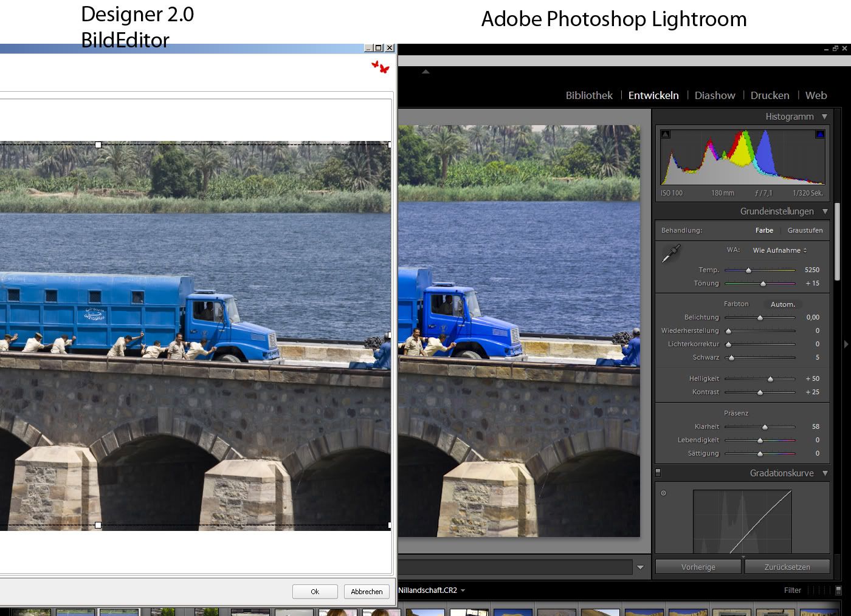The height and width of the screenshot is (616, 851).
Task: Click the red butterfly logo in BildEditor
Action: point(381,67)
